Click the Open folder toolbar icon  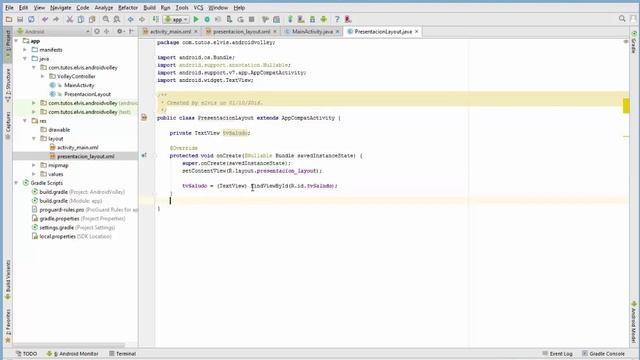[x=9, y=19]
